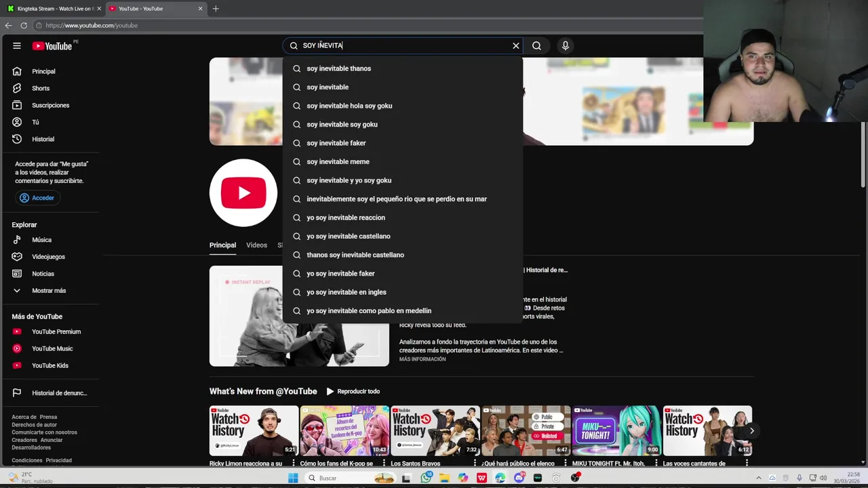Advance the video shelf with next arrow
This screenshot has height=488, width=868.
[x=751, y=431]
